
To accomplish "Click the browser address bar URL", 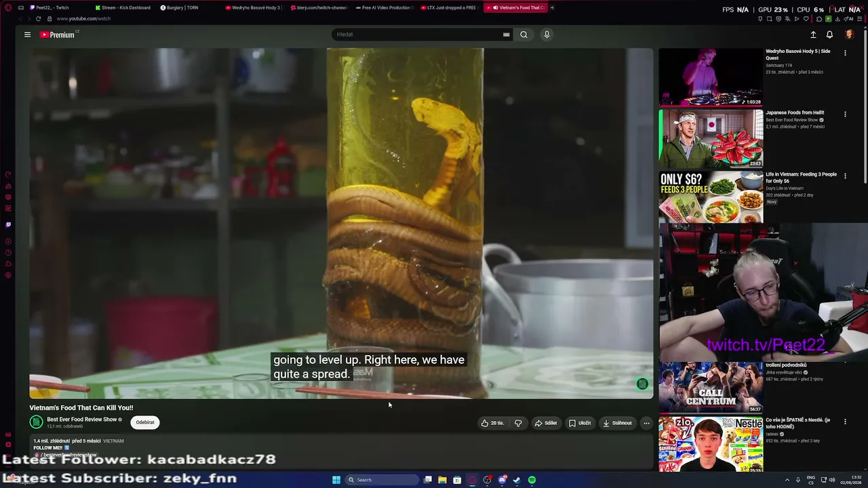I will pyautogui.click(x=83, y=19).
